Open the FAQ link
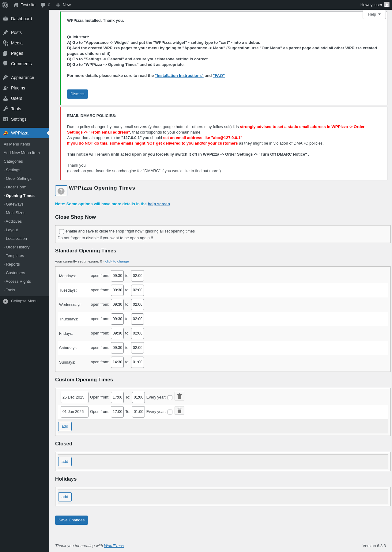This screenshot has height=552, width=392. click(219, 76)
